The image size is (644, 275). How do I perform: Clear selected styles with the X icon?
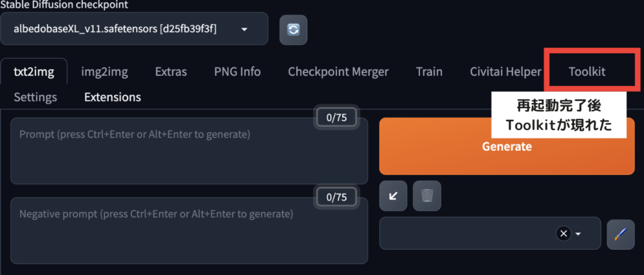click(563, 234)
